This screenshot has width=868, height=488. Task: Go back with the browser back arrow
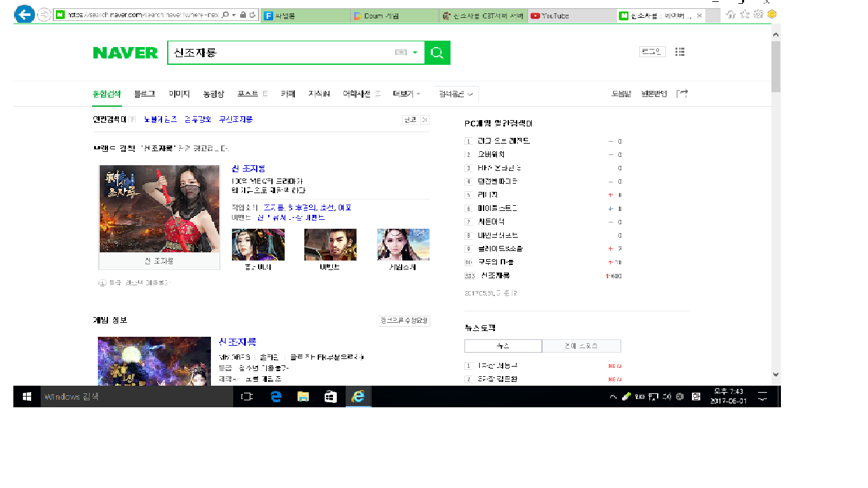tap(24, 15)
